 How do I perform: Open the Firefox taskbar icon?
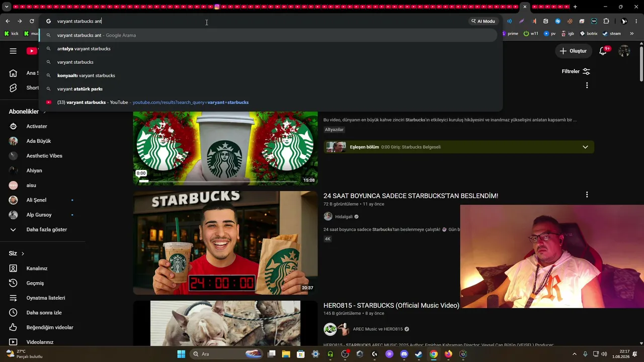point(448,354)
